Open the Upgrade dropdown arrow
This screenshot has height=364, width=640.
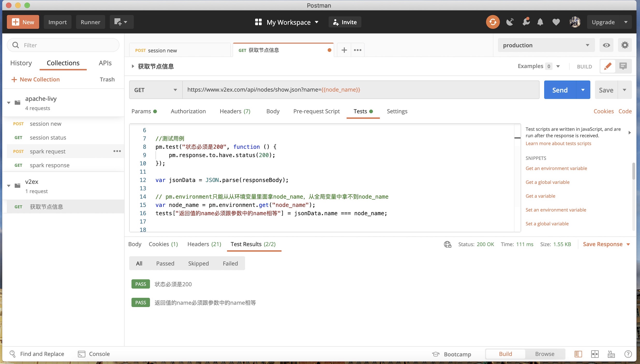(x=626, y=22)
